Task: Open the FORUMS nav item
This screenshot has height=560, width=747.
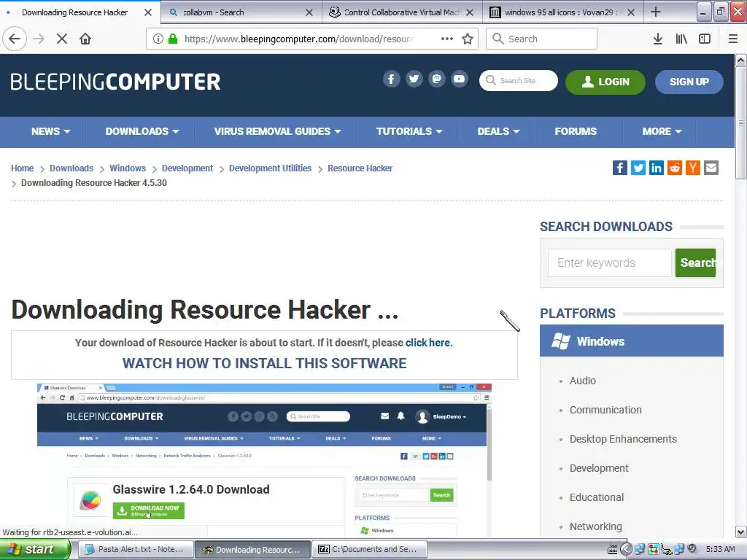Action: (576, 131)
